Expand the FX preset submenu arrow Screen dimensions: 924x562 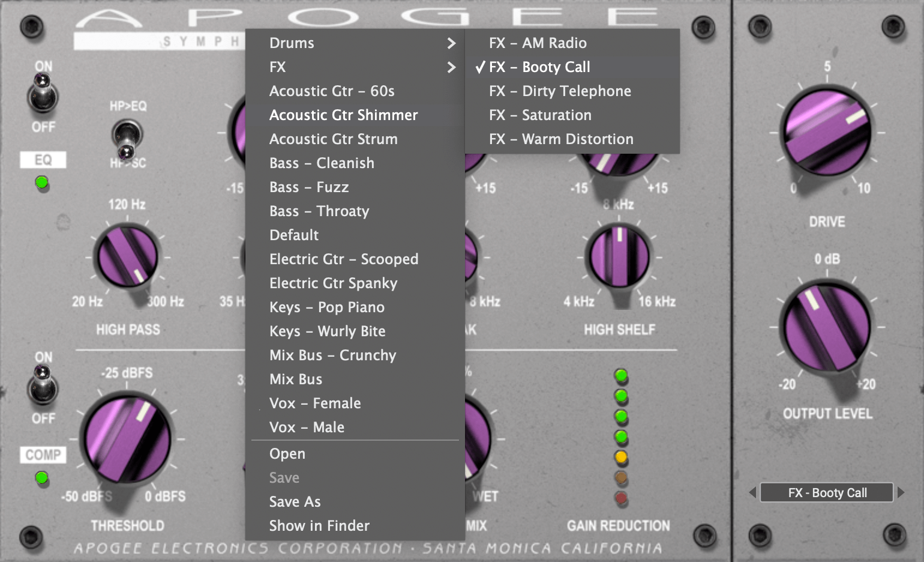(451, 67)
